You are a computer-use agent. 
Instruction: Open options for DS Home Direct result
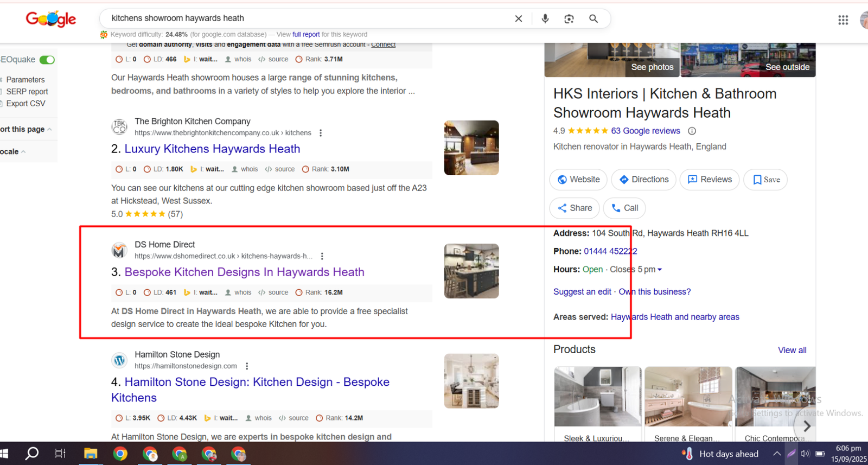point(322,256)
